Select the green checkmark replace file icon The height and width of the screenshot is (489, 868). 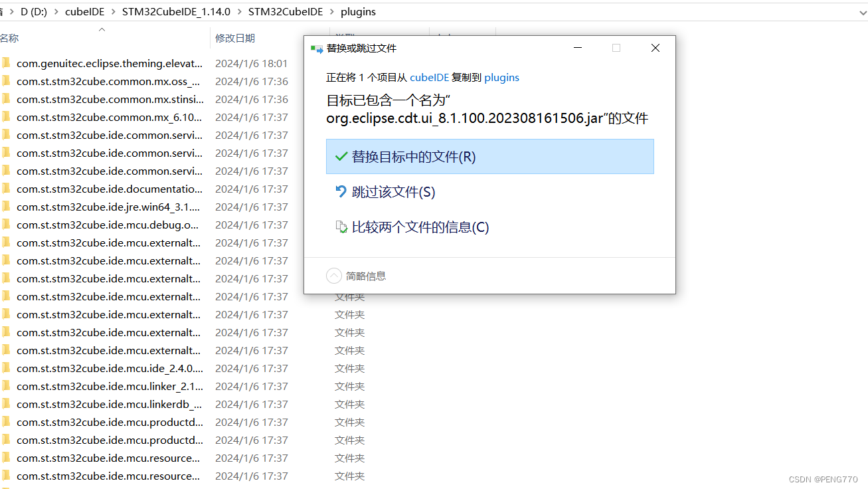tap(341, 156)
